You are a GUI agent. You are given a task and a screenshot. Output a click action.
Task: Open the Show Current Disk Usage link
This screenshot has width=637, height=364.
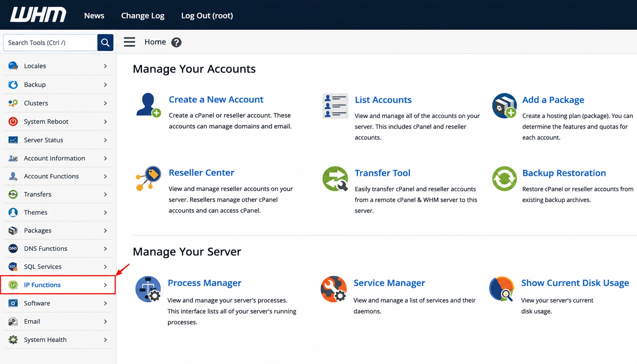[x=575, y=283]
